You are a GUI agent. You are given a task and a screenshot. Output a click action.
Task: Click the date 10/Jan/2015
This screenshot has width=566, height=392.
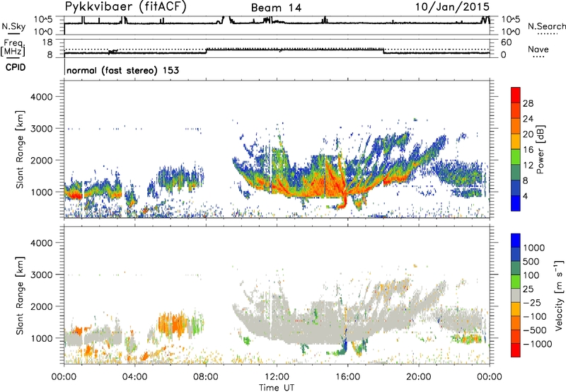(452, 6)
